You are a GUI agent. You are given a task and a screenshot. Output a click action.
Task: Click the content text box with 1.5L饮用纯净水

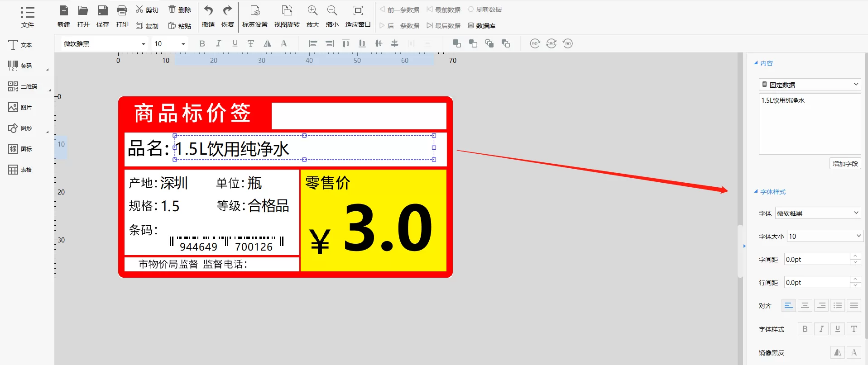click(x=810, y=124)
